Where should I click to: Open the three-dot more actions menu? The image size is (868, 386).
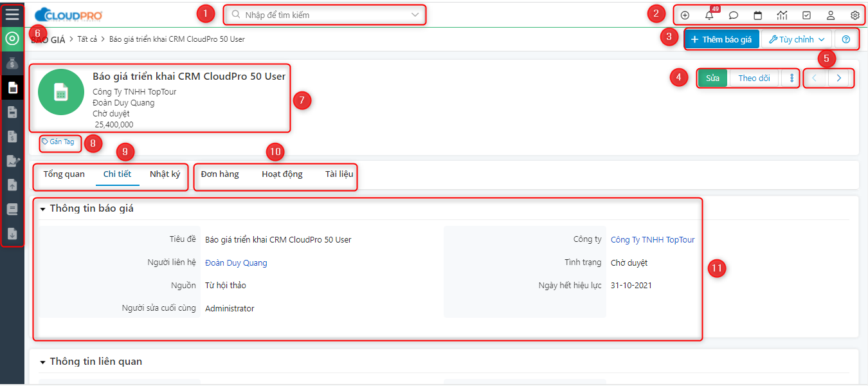pos(791,78)
